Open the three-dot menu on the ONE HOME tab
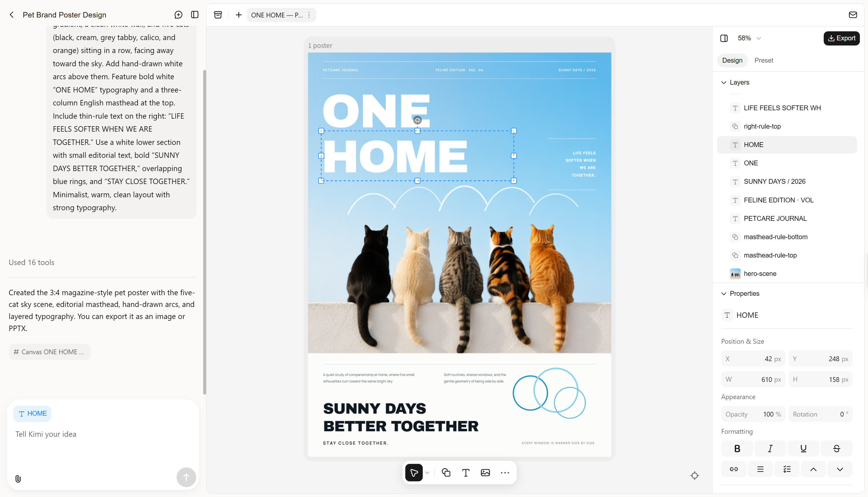This screenshot has width=868, height=497. pyautogui.click(x=309, y=15)
